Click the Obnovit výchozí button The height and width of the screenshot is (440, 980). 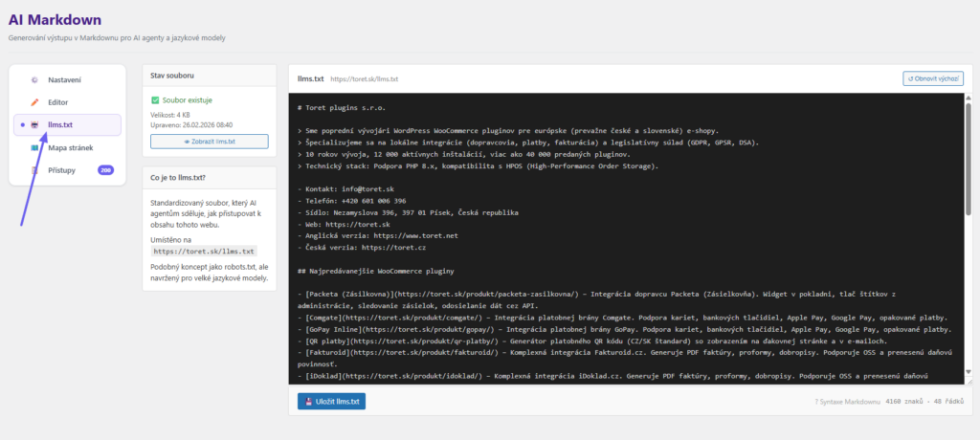tap(933, 78)
